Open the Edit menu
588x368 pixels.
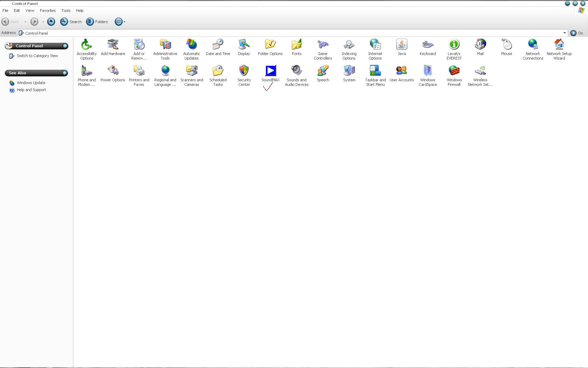(16, 11)
